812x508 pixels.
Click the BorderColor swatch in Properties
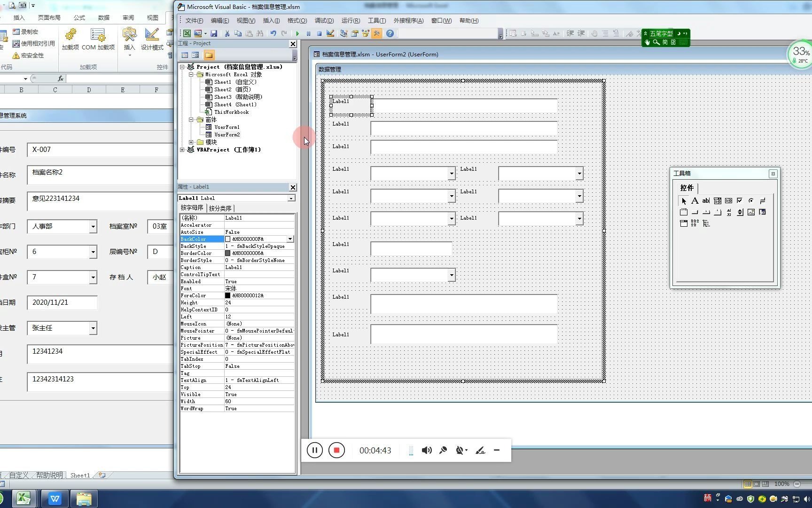point(228,253)
